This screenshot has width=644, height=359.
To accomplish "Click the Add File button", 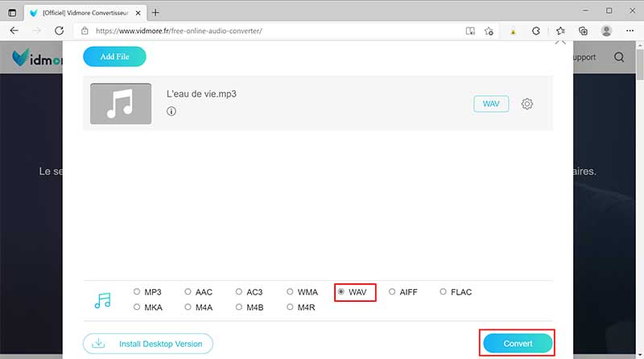I will [x=114, y=56].
